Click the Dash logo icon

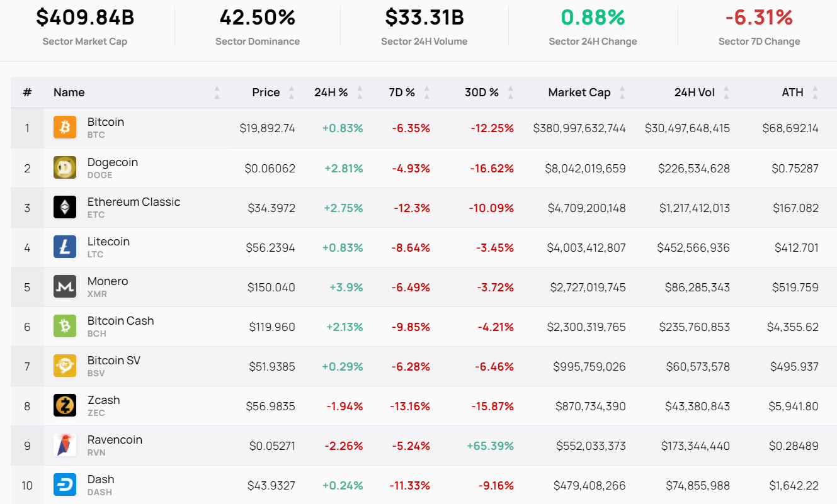click(x=65, y=484)
